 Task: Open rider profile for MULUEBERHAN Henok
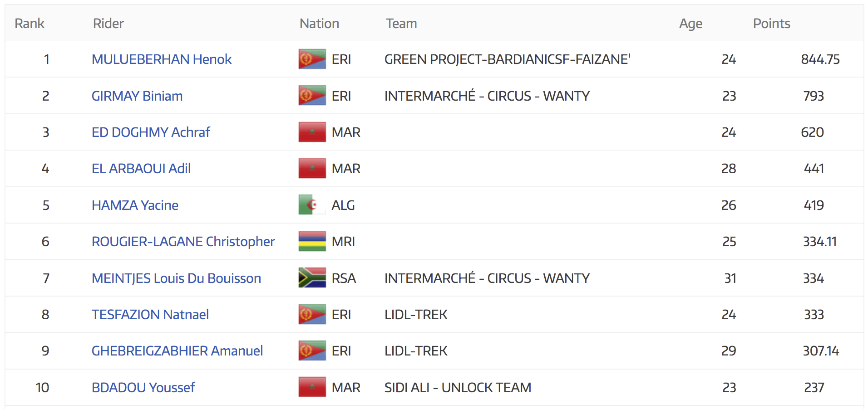[161, 59]
